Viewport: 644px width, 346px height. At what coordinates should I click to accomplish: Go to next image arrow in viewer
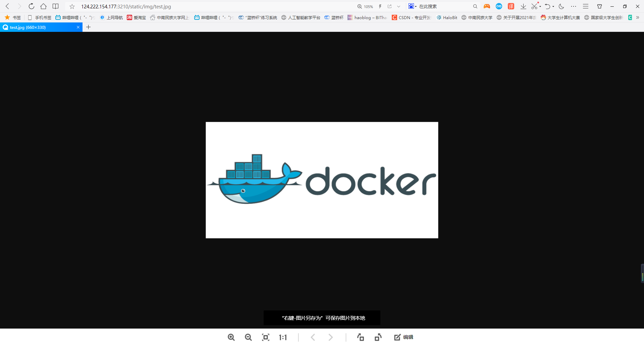coord(331,337)
